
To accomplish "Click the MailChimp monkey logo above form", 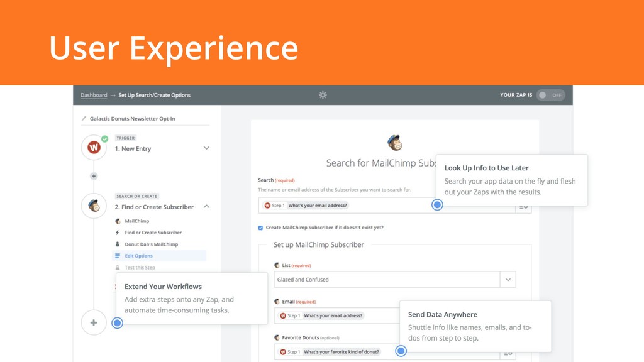I will (x=395, y=143).
